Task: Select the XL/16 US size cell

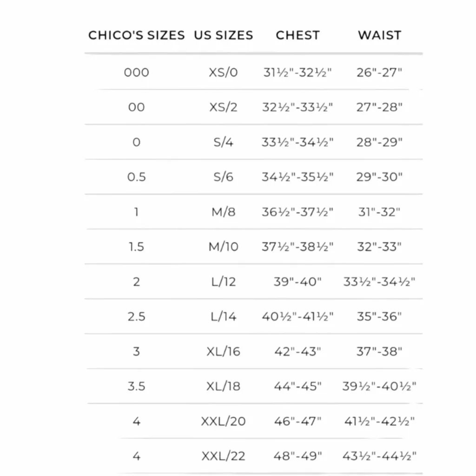Action: click(x=223, y=351)
